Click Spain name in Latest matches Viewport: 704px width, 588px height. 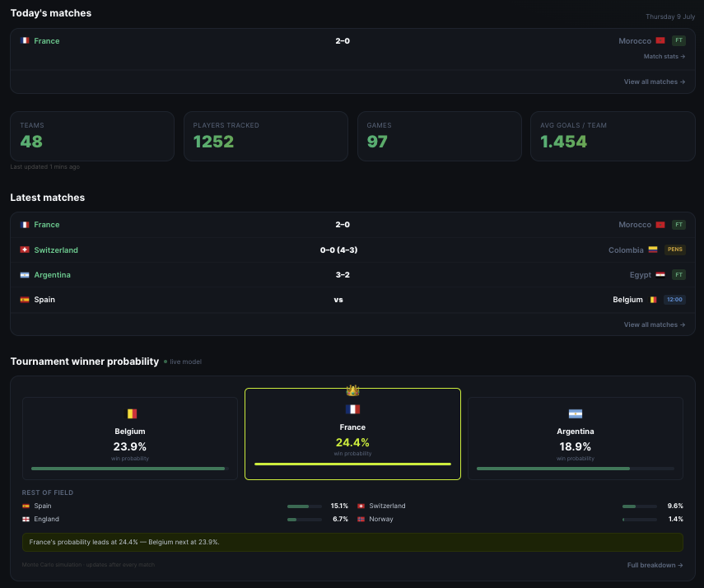(44, 300)
